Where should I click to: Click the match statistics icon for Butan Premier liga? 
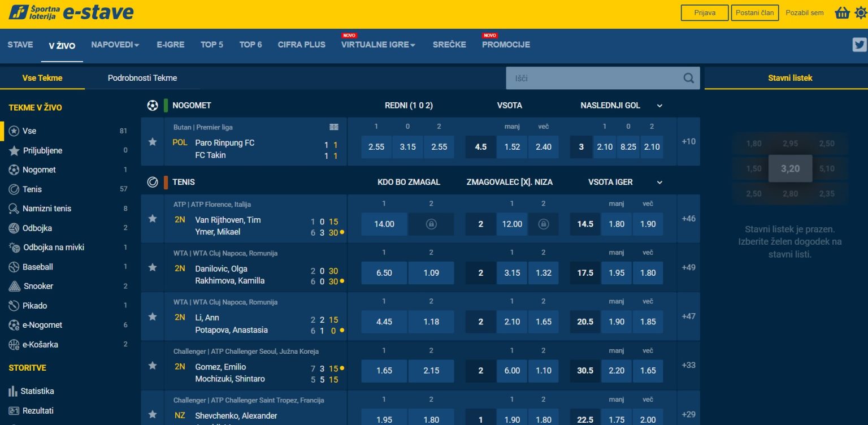click(x=334, y=127)
